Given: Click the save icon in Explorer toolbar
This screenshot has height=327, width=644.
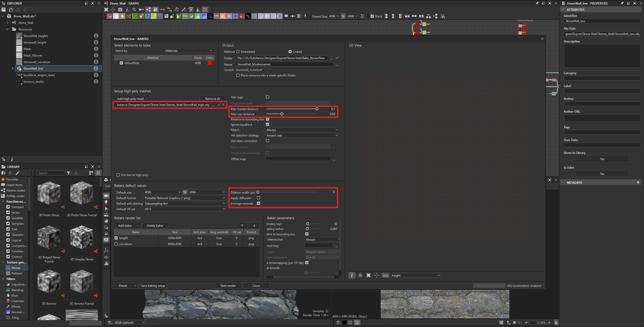Looking at the screenshot, I should pos(4,10).
